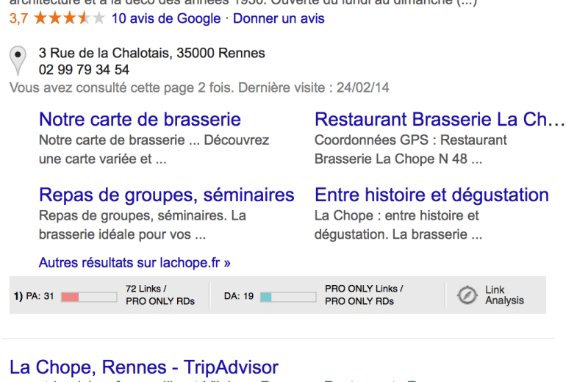The image size is (588, 382).
Task: Click the Link Analysis label
Action: pos(504,295)
